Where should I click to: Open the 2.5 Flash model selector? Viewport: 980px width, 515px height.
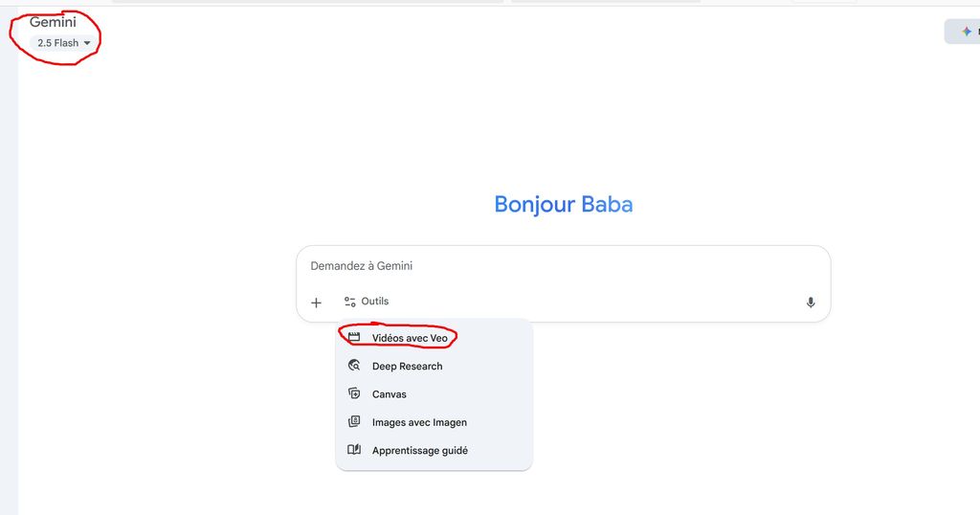click(64, 43)
